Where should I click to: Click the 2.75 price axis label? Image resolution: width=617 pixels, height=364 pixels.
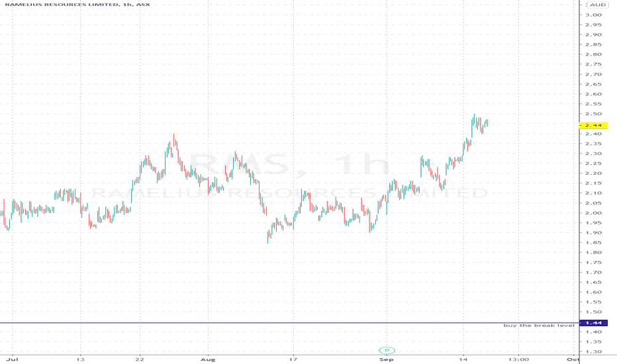click(593, 64)
